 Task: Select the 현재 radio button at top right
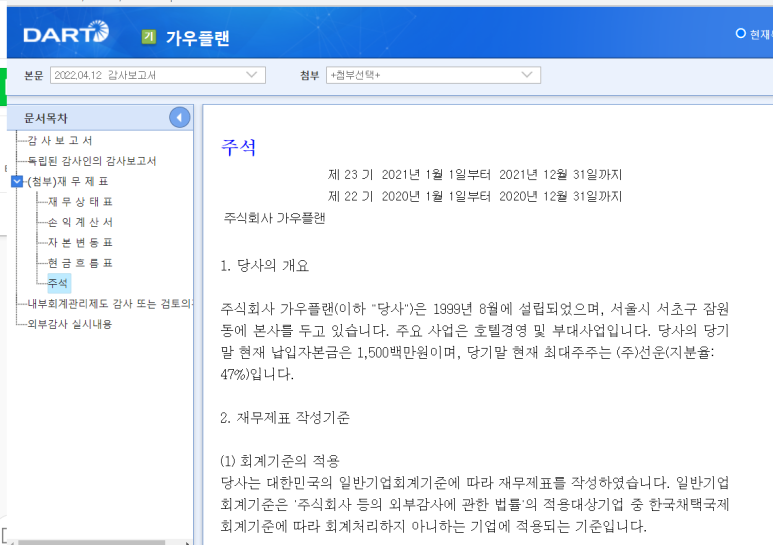[x=740, y=34]
